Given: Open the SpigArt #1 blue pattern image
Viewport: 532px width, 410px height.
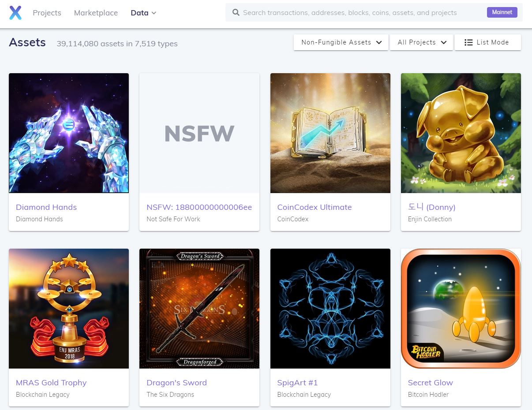Looking at the screenshot, I should click(330, 309).
